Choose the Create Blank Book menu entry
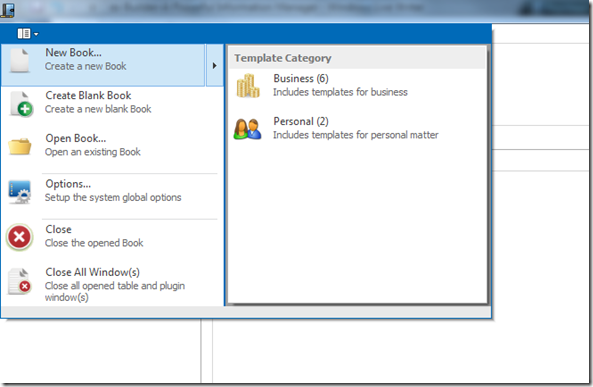 (x=112, y=102)
